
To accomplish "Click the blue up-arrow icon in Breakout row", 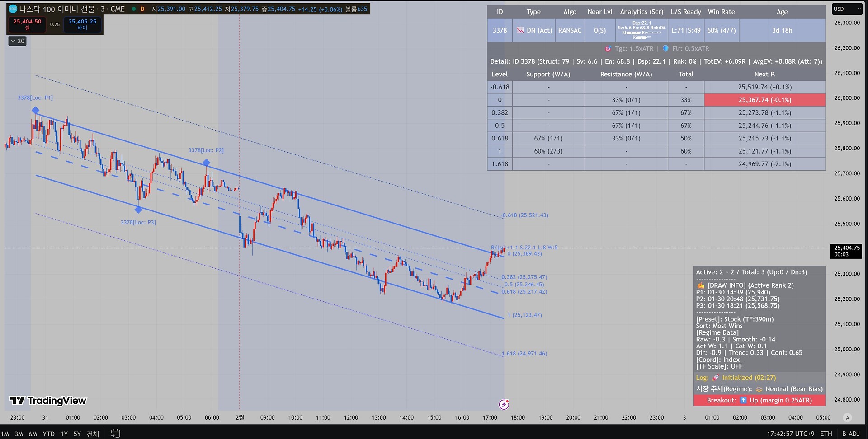I will pyautogui.click(x=743, y=400).
